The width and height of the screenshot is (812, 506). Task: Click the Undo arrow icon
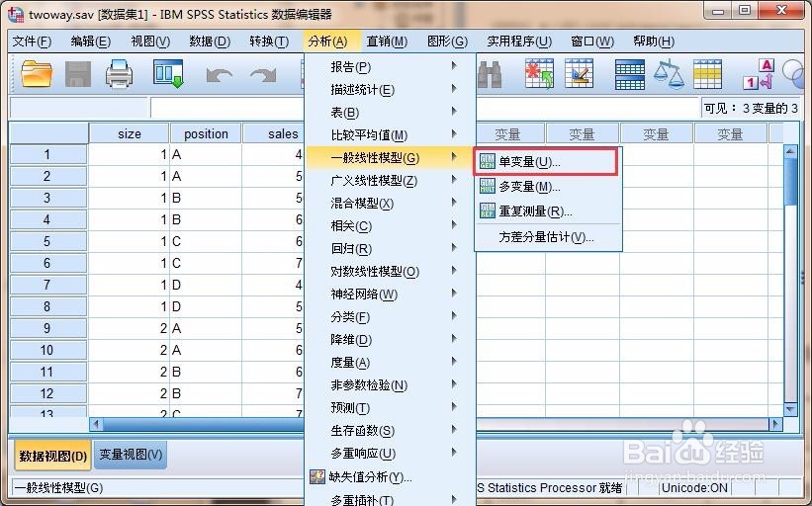pos(219,75)
